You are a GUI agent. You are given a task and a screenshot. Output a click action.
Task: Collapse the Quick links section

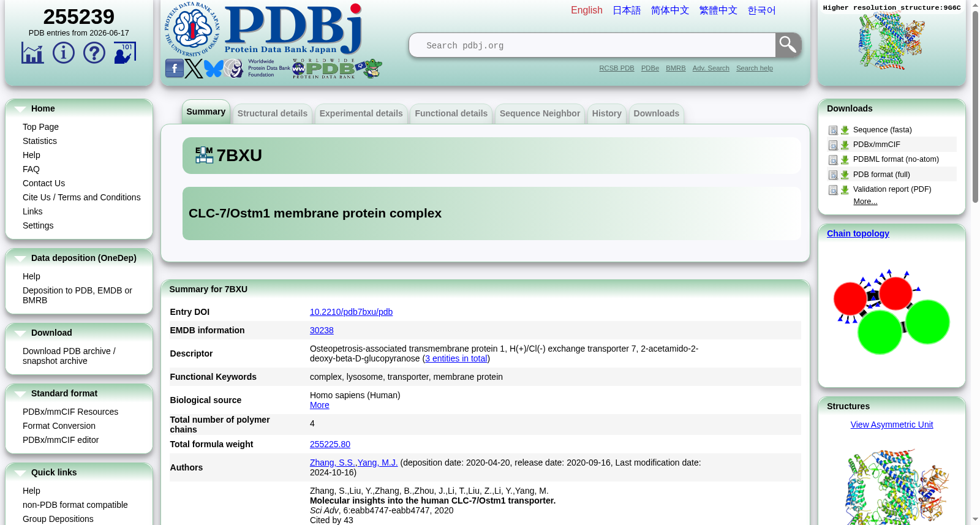(20, 473)
